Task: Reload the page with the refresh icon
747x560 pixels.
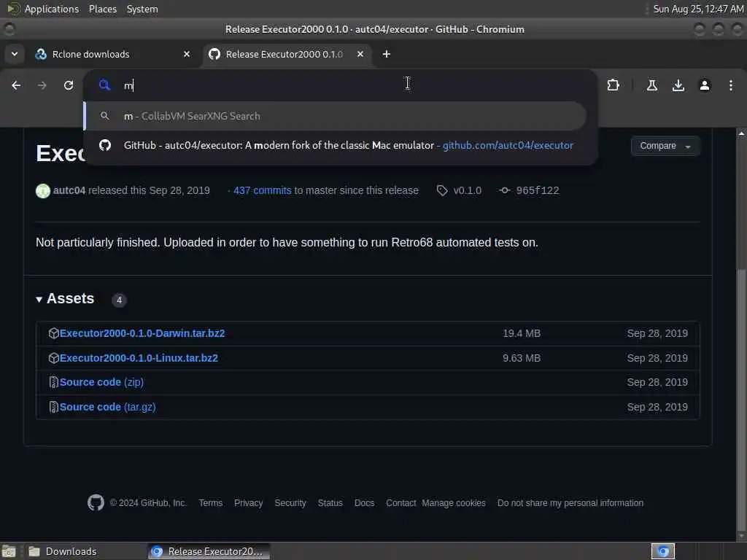Action: (x=69, y=85)
